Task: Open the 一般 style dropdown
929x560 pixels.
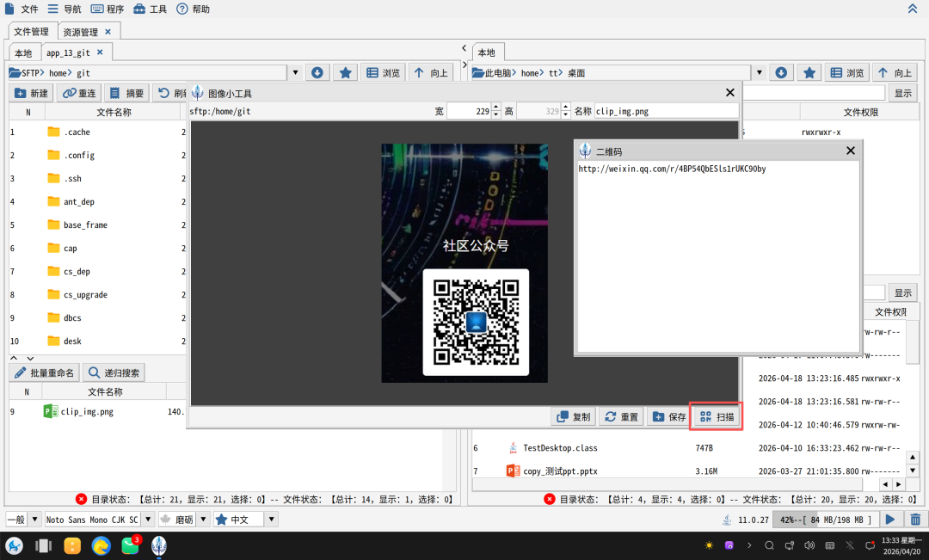Action: pyautogui.click(x=34, y=519)
